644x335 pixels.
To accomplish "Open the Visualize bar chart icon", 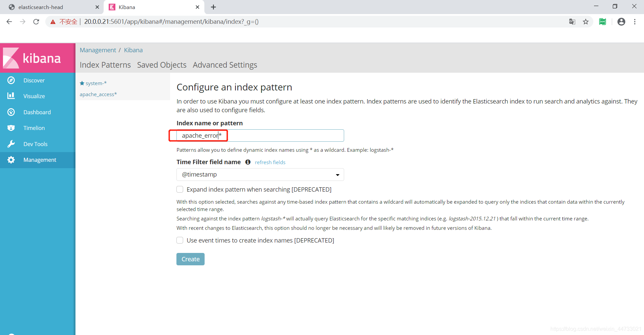I will point(11,96).
